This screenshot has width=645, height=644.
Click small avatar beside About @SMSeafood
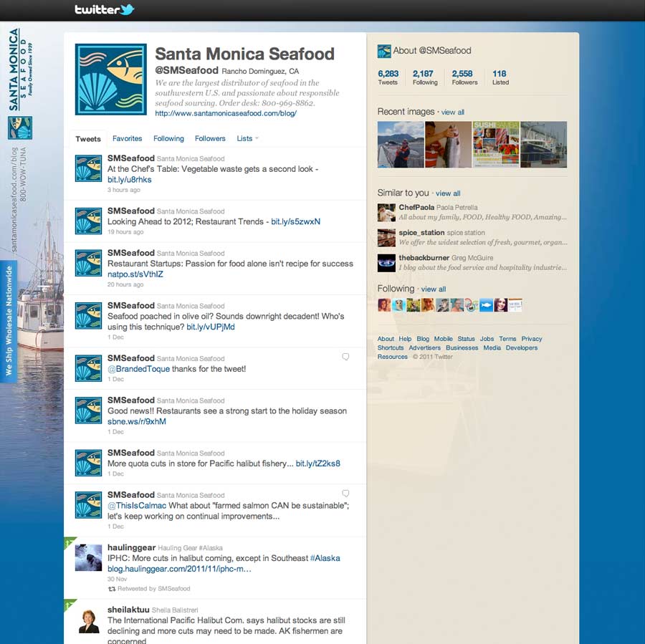pos(384,51)
